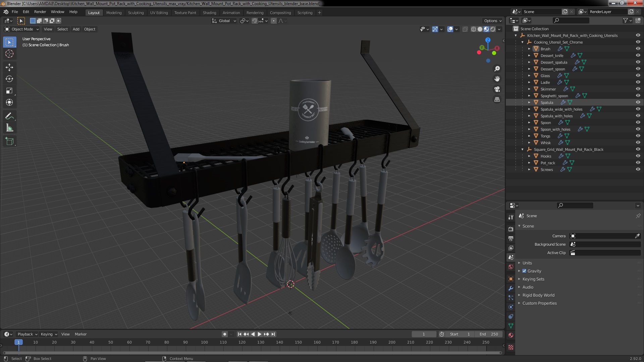This screenshot has width=644, height=362.
Task: Open the Render properties tab
Action: 511,229
